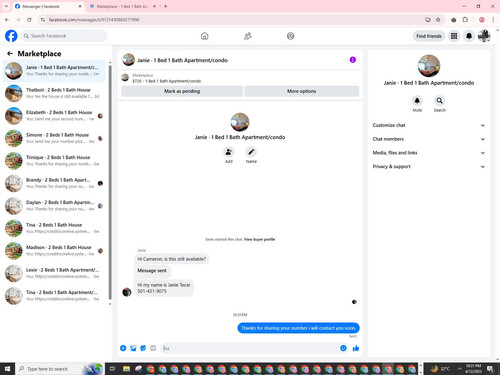Open View buyer profile link

pos(259,239)
